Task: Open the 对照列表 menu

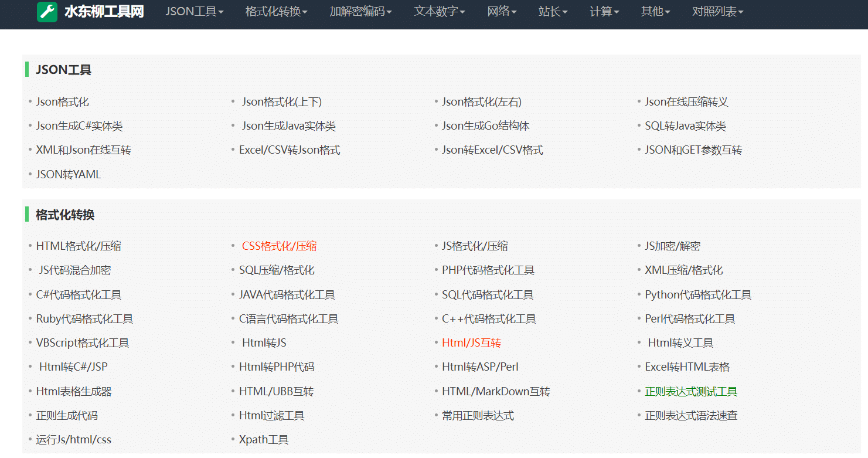Action: tap(717, 12)
